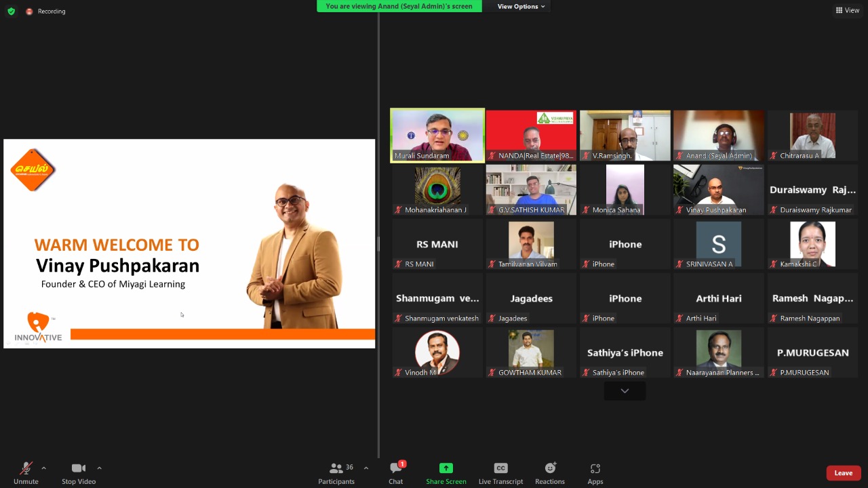Toggle the Stop Video camera button
The image size is (868, 488).
coord(79,468)
